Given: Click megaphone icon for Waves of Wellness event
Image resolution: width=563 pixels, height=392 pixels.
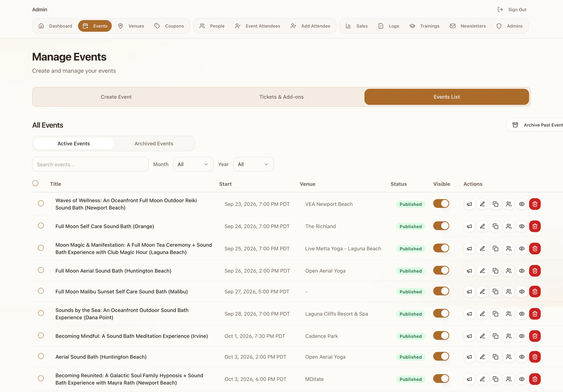Looking at the screenshot, I should pyautogui.click(x=469, y=204).
